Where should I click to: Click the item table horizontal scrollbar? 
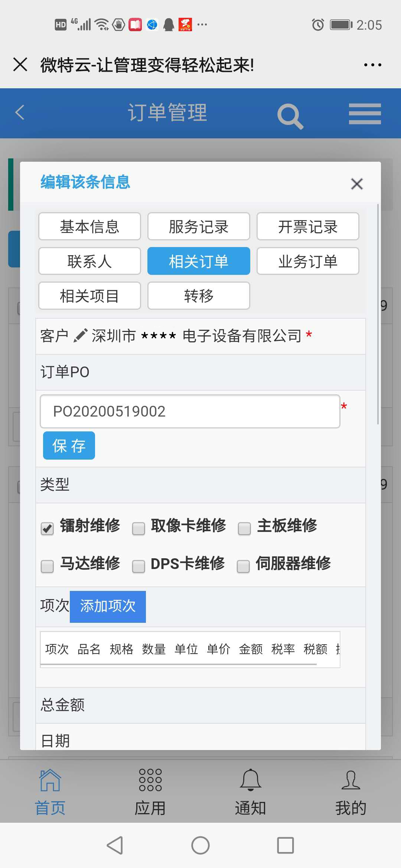point(179,664)
